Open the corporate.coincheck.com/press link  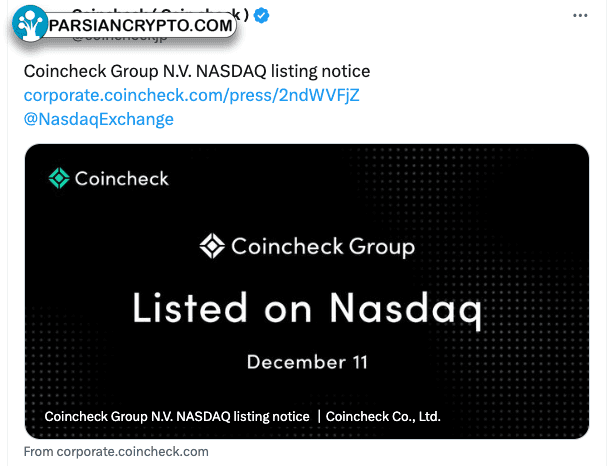[192, 95]
